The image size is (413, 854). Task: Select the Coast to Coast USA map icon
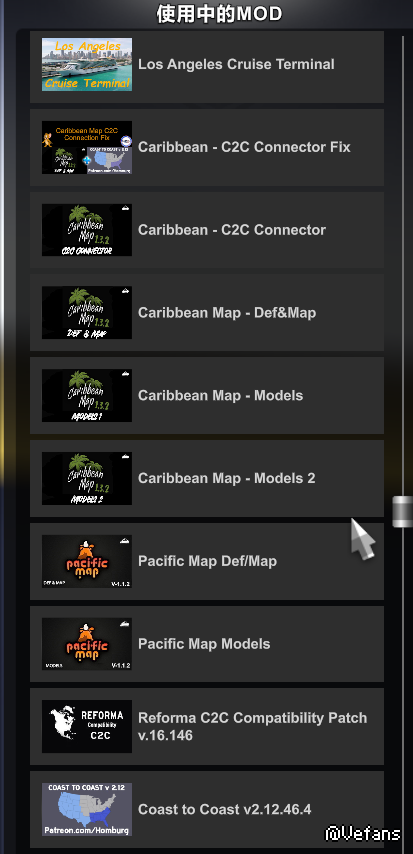click(87, 809)
